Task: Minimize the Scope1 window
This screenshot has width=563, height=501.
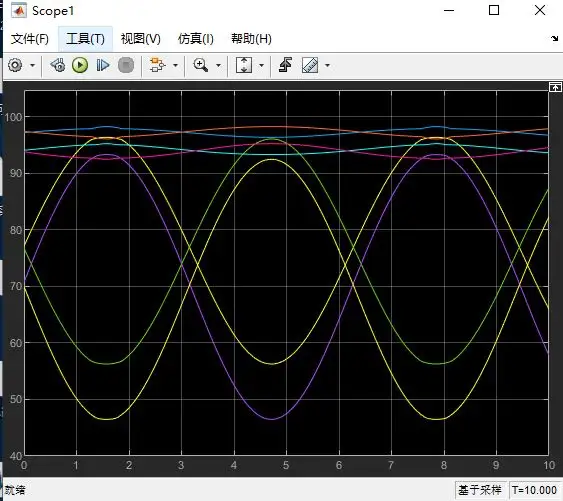Action: 449,10
